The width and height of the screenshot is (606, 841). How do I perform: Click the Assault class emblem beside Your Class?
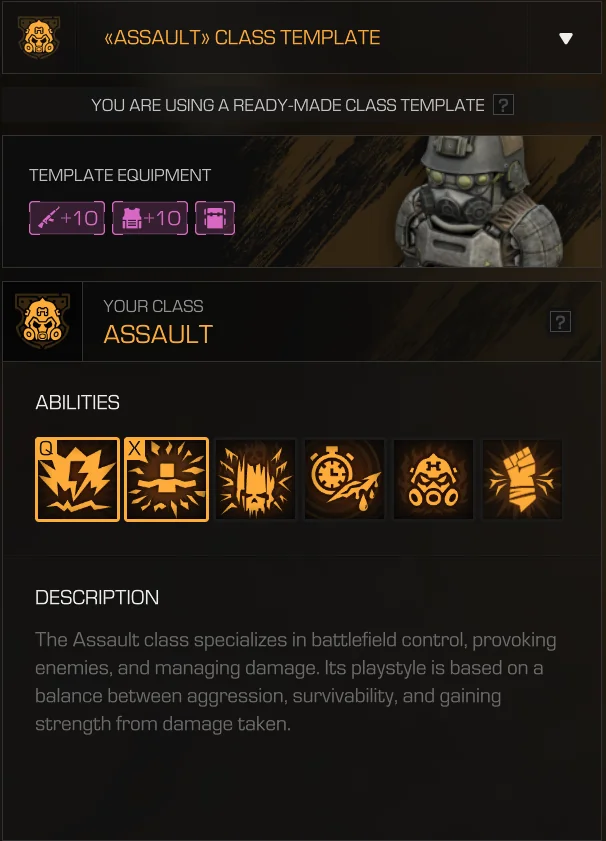42,321
